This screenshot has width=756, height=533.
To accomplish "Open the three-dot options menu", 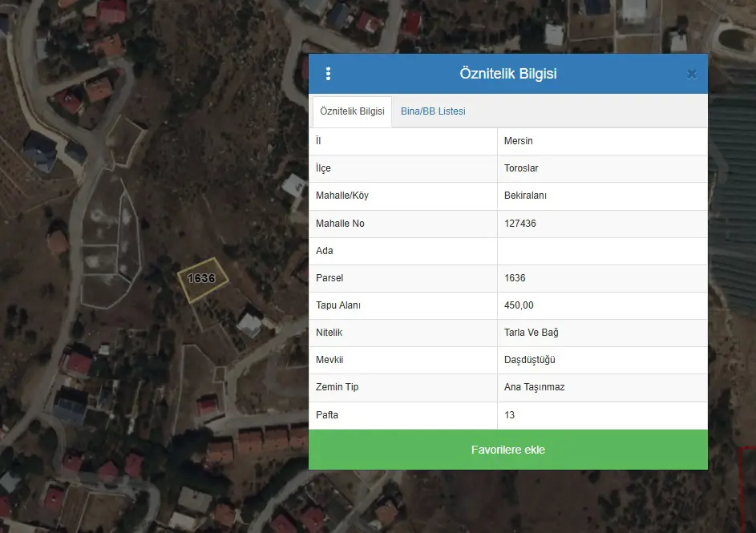I will pos(329,74).
